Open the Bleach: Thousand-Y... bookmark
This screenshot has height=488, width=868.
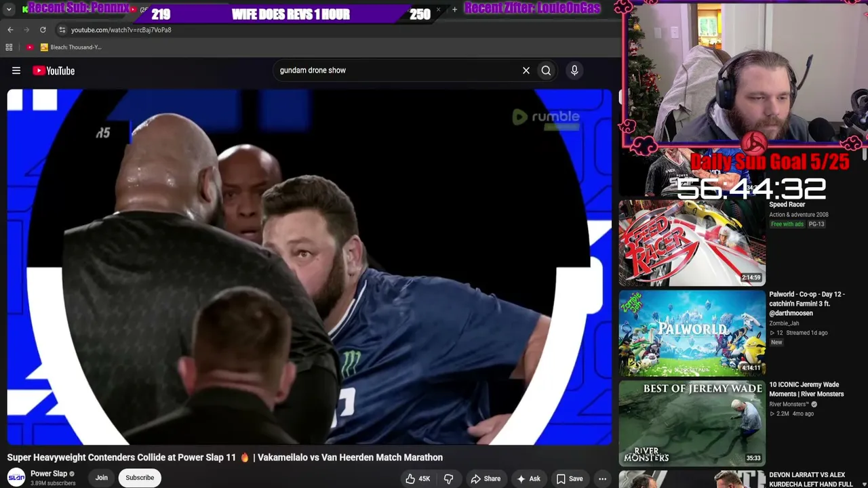(71, 47)
